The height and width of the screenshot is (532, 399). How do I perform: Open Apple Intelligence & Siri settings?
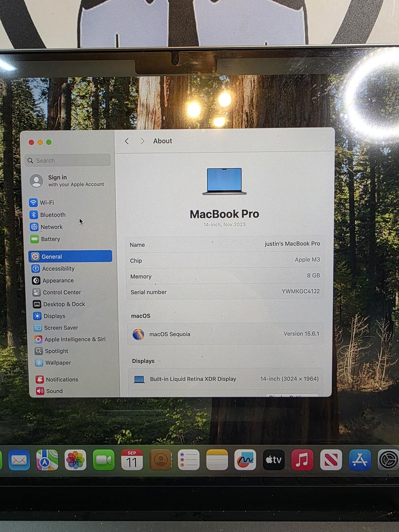tap(70, 339)
